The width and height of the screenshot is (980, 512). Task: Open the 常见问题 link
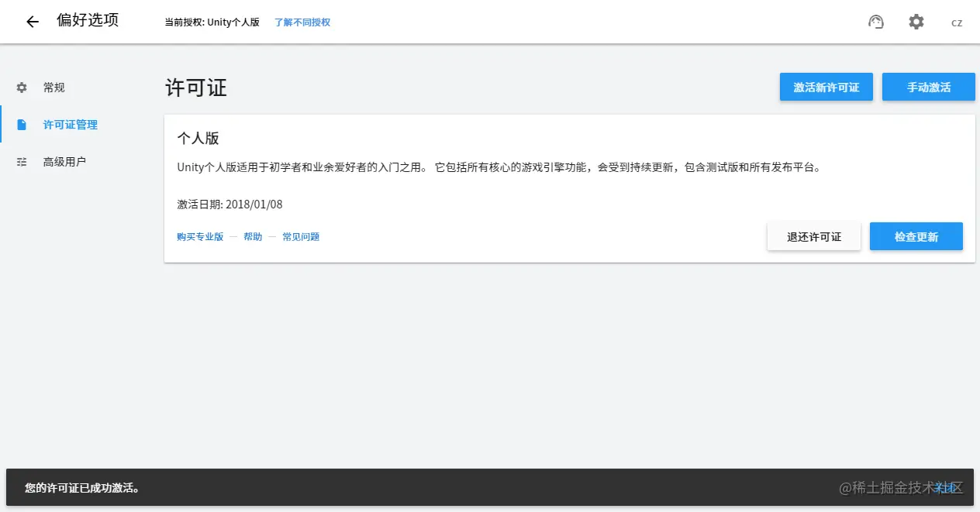pos(301,236)
